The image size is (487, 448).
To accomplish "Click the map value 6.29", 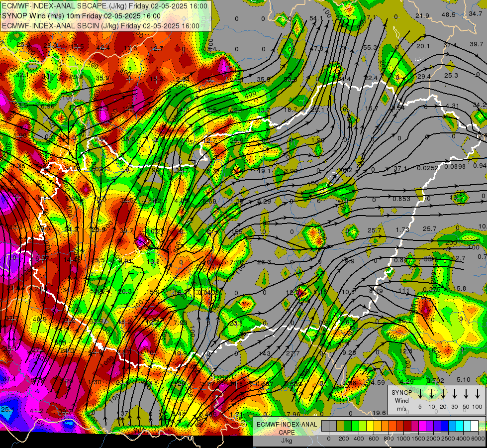I will click(x=264, y=202).
